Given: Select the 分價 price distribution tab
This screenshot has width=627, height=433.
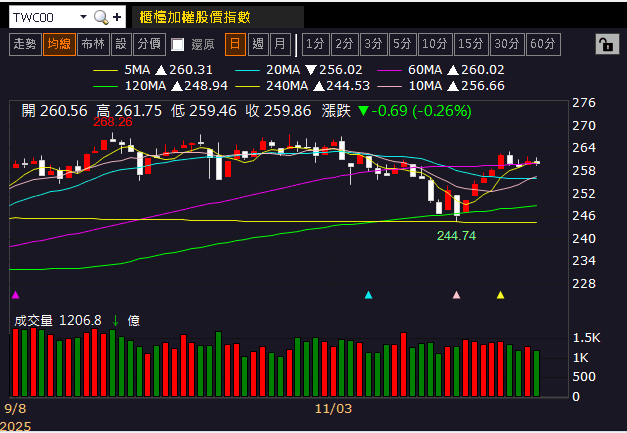Looking at the screenshot, I should 149,44.
